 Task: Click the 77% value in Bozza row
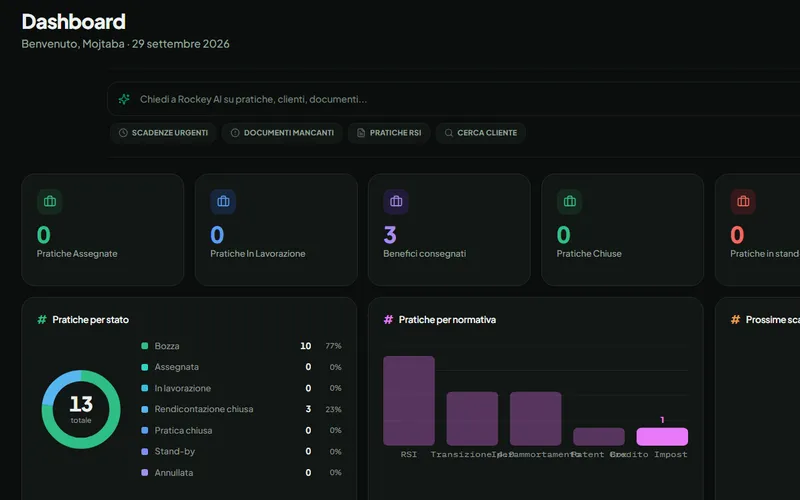(333, 346)
